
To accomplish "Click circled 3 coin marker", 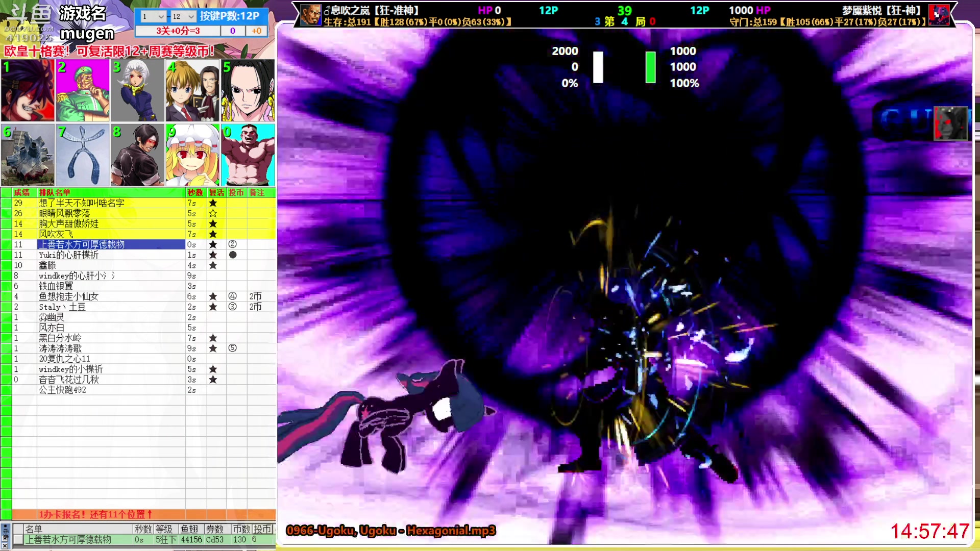I will tap(232, 307).
